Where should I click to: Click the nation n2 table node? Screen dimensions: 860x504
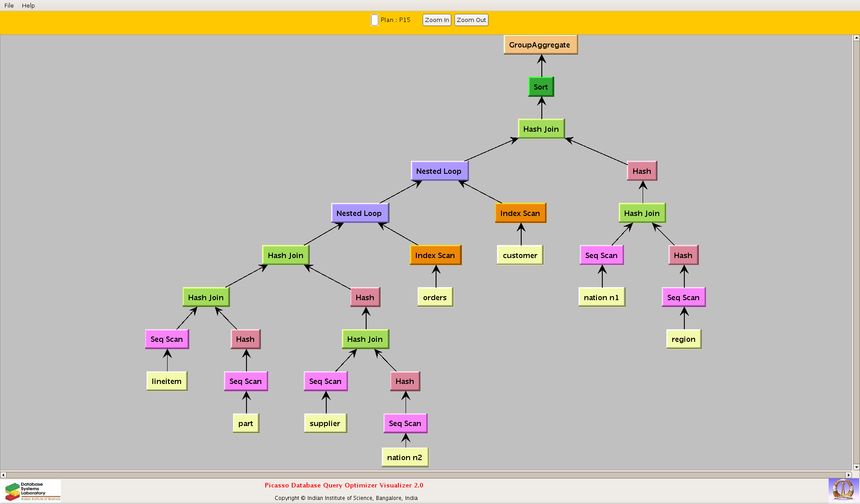coord(405,457)
